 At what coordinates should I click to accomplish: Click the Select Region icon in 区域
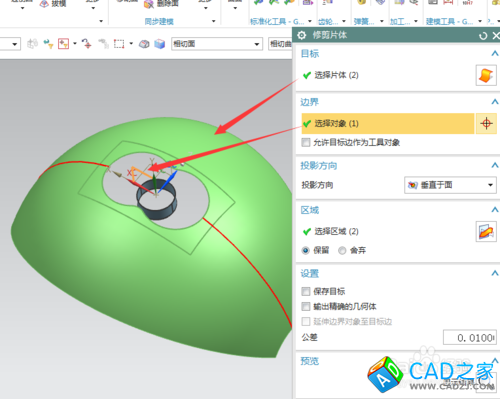[486, 231]
